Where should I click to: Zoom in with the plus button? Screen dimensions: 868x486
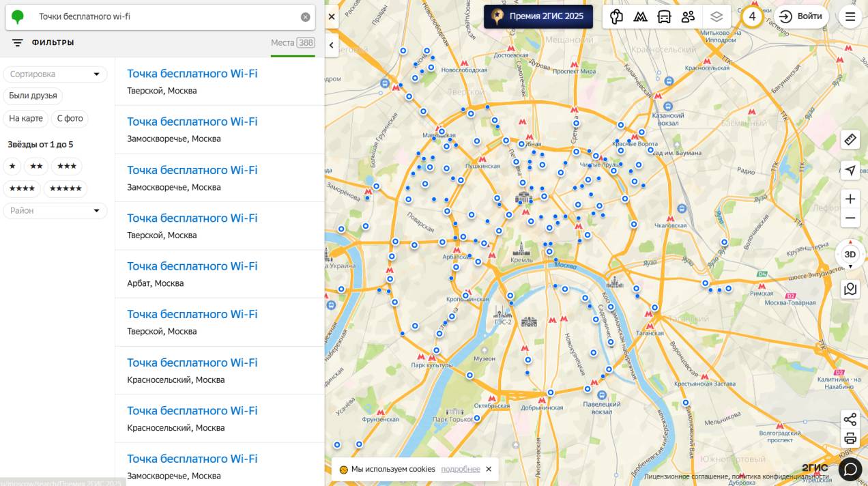(850, 199)
